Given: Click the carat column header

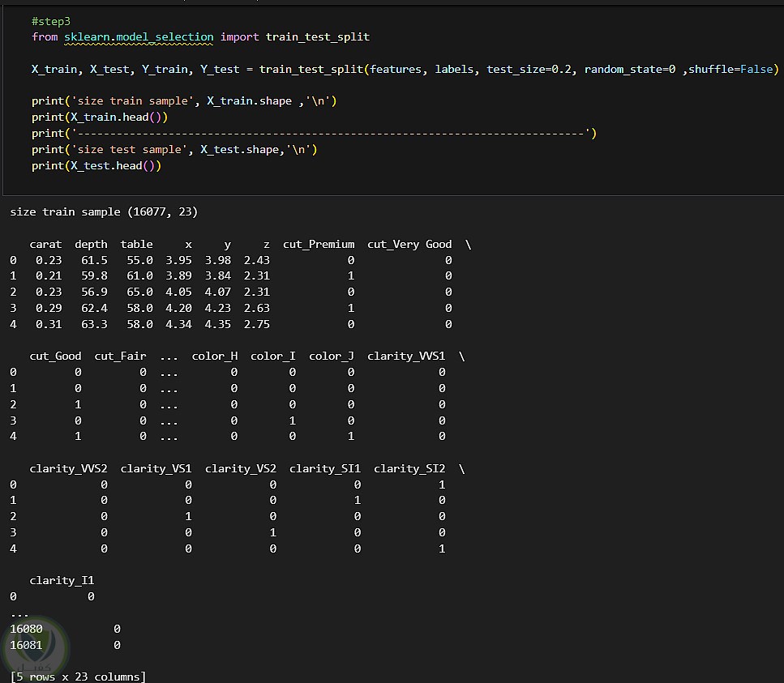Looking at the screenshot, I should click(45, 244).
